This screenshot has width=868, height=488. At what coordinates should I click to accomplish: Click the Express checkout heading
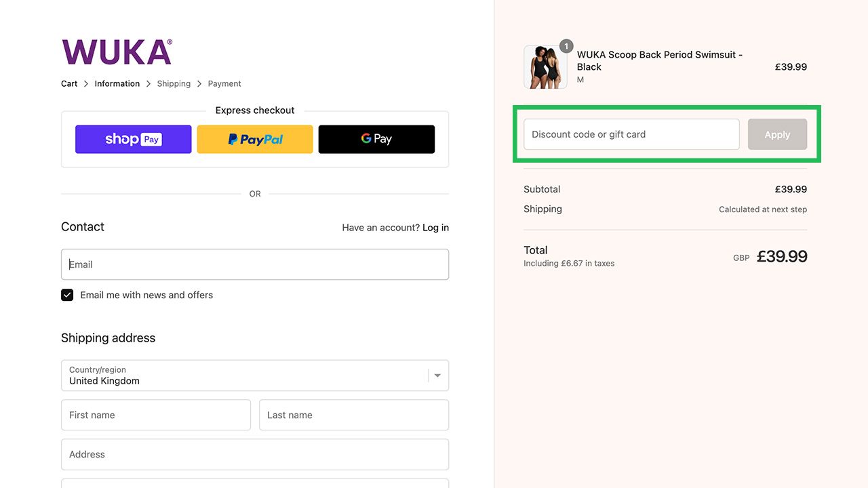tap(255, 110)
